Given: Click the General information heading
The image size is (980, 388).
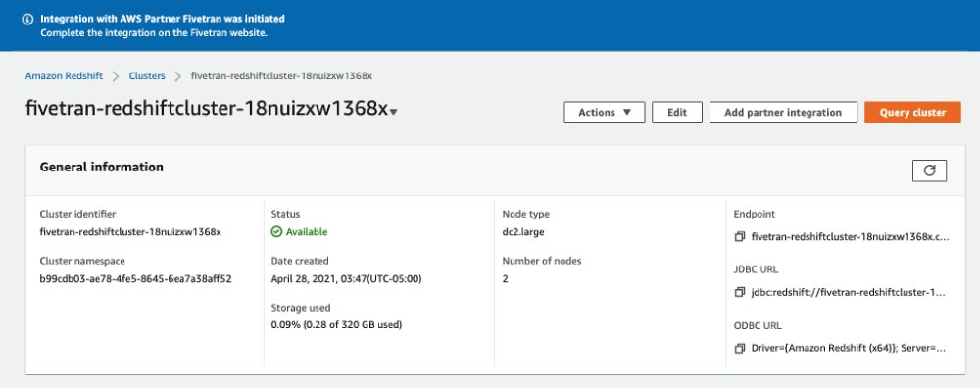Looking at the screenshot, I should click(x=101, y=167).
